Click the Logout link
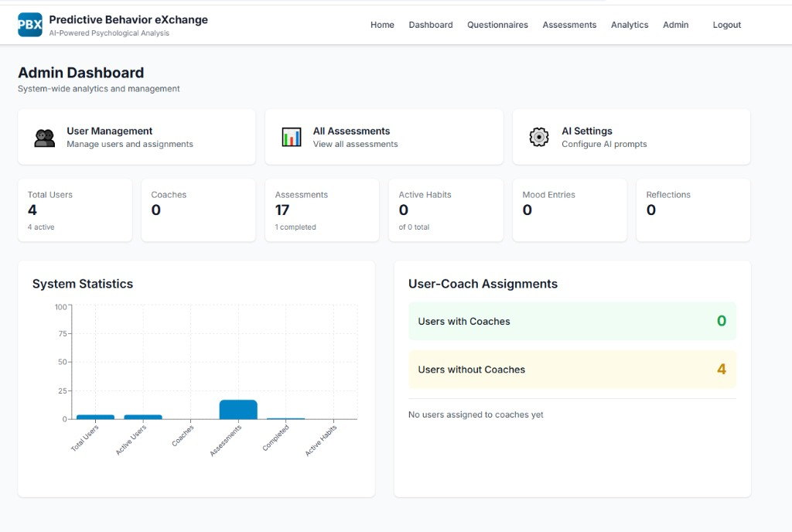792x532 pixels. tap(726, 25)
